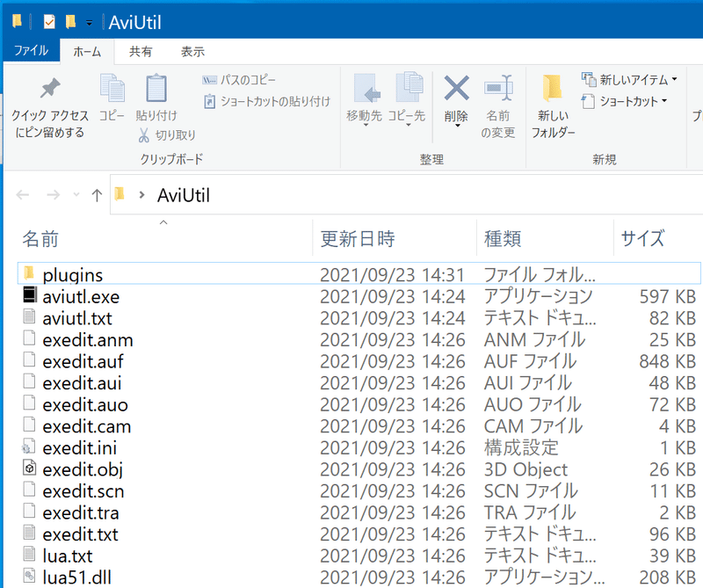Image resolution: width=703 pixels, height=588 pixels.
Task: Select the exedit.auo file name
Action: 85,404
